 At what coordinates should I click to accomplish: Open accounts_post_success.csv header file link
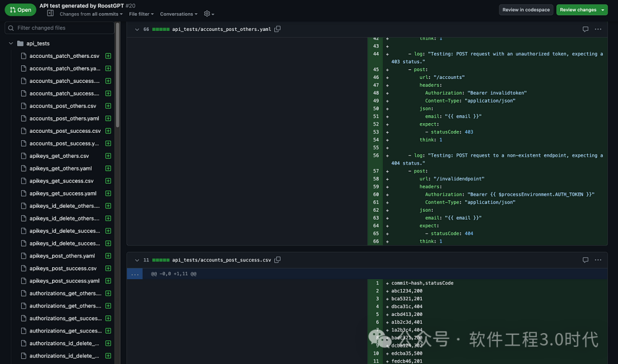(x=221, y=260)
